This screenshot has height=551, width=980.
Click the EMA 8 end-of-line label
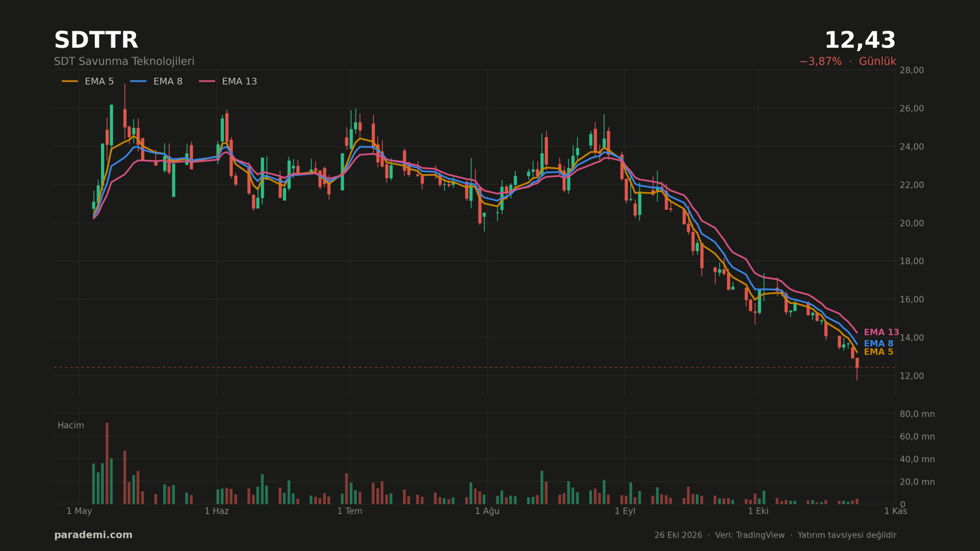coord(878,343)
